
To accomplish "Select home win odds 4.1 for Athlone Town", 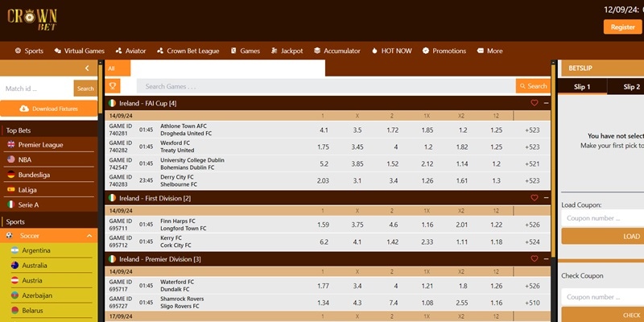I will click(324, 130).
